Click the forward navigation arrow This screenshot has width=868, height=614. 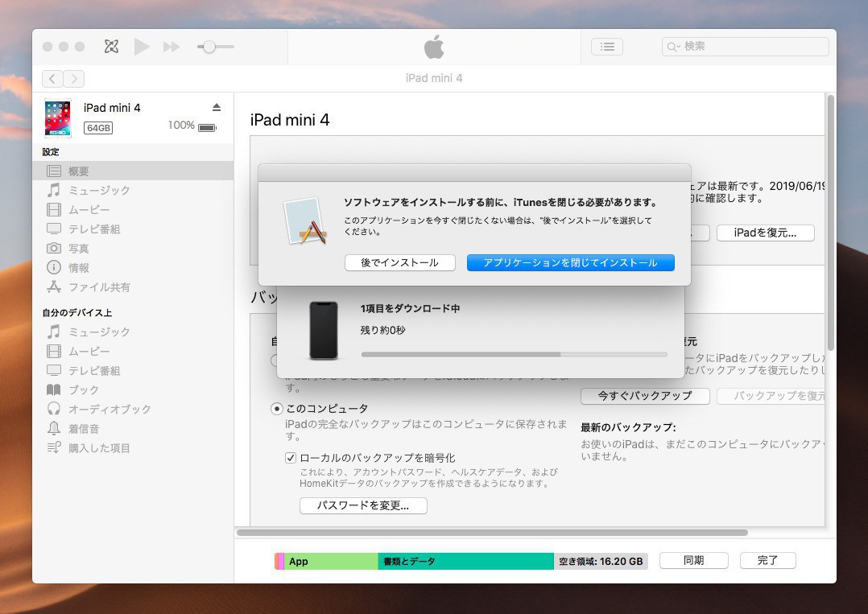[74, 78]
